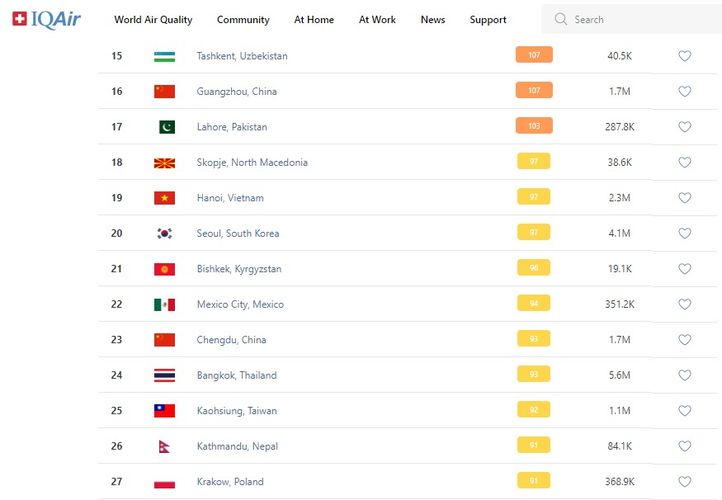
Task: Open the Skopje, North Macedonia link
Action: (252, 162)
